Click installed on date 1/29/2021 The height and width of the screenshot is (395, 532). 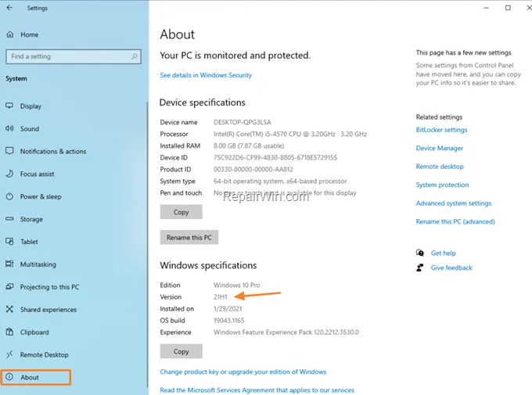tap(228, 308)
